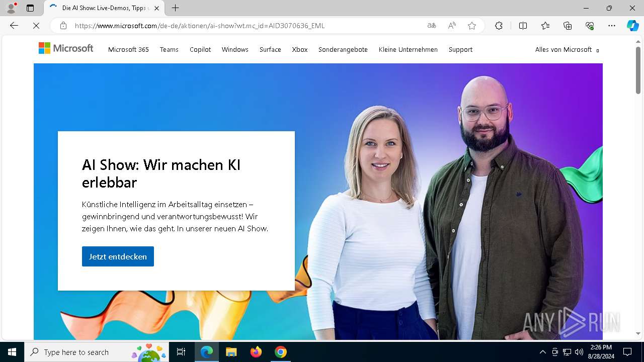Viewport: 644px width, 362px height.
Task: Open Xbox nav item
Action: 300,49
